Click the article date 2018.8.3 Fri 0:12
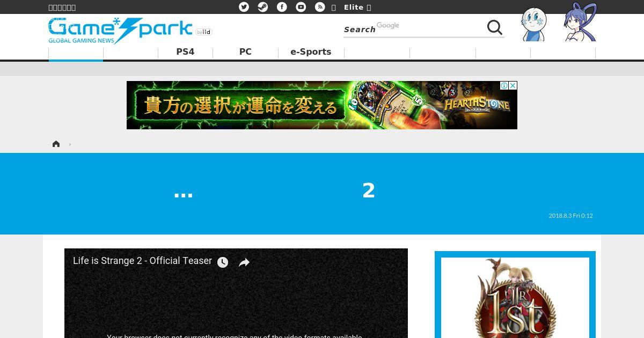Viewport: 644px width, 338px height. 570,216
